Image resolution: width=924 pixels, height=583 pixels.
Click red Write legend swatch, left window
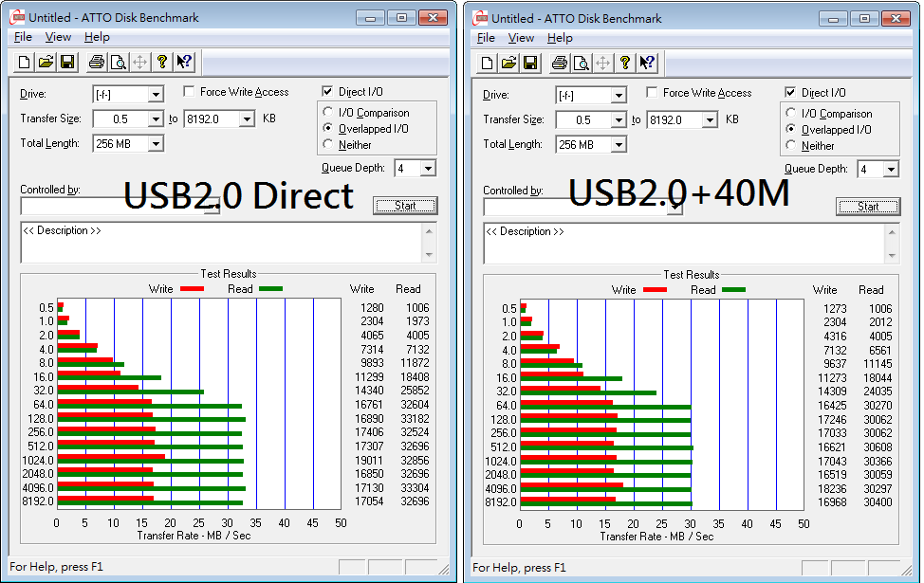pos(193,288)
